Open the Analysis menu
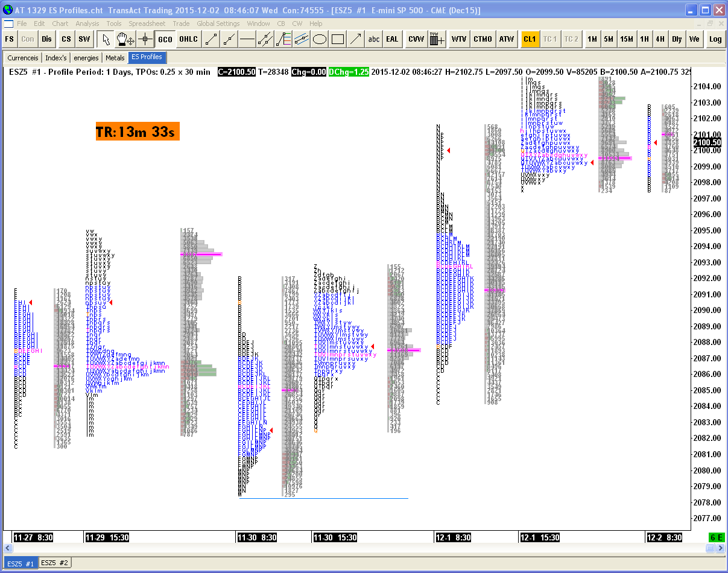This screenshot has height=573, width=728. pyautogui.click(x=87, y=24)
